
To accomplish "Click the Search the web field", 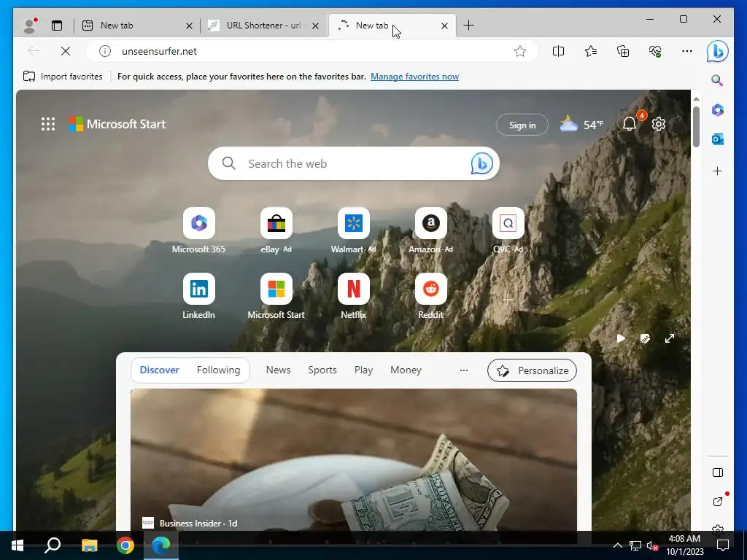I will click(x=354, y=163).
